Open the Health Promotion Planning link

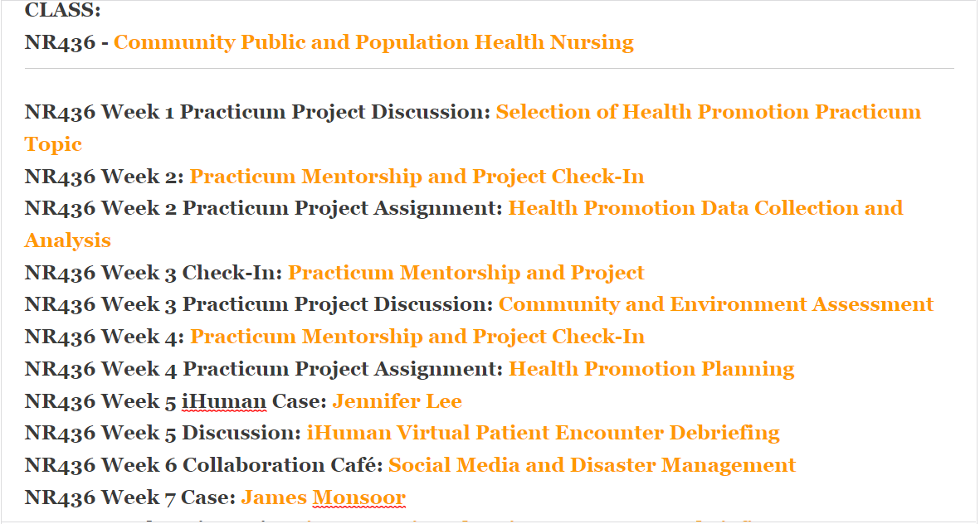[651, 369]
